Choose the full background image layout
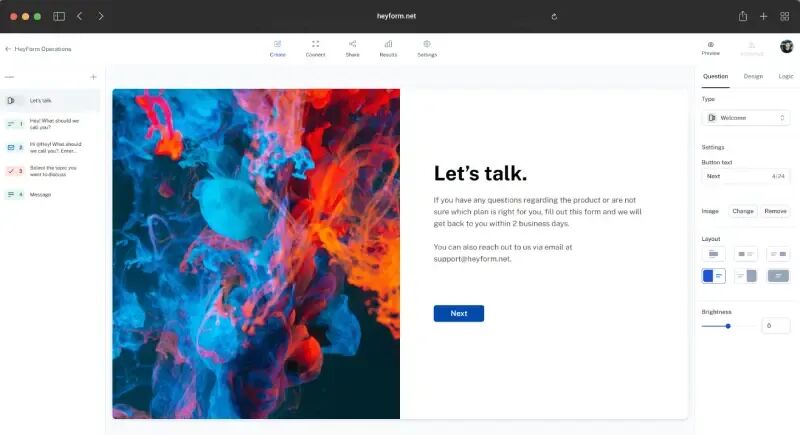Screen dimensions: 800x435 point(778,276)
